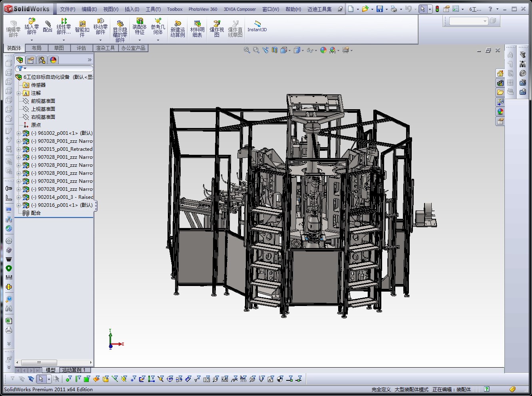Image resolution: width=532 pixels, height=396 pixels.
Task: Open the 智能扣件 (Smart Fasteners) tool
Action: (82, 29)
